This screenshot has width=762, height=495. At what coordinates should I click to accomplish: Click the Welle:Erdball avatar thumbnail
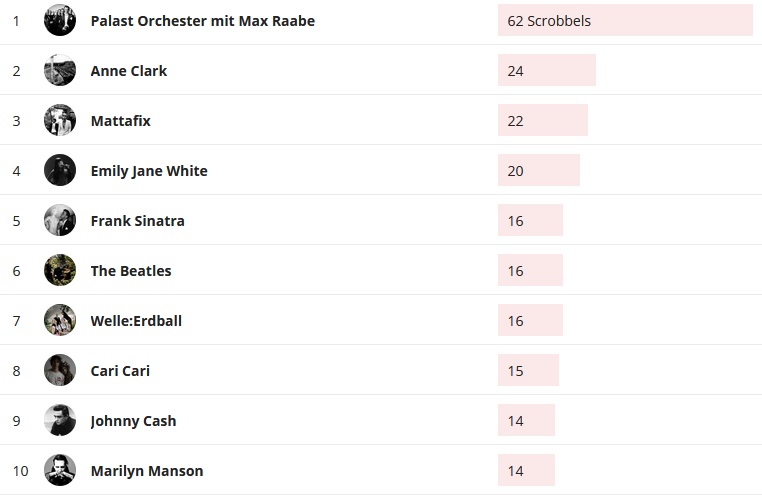pos(60,320)
